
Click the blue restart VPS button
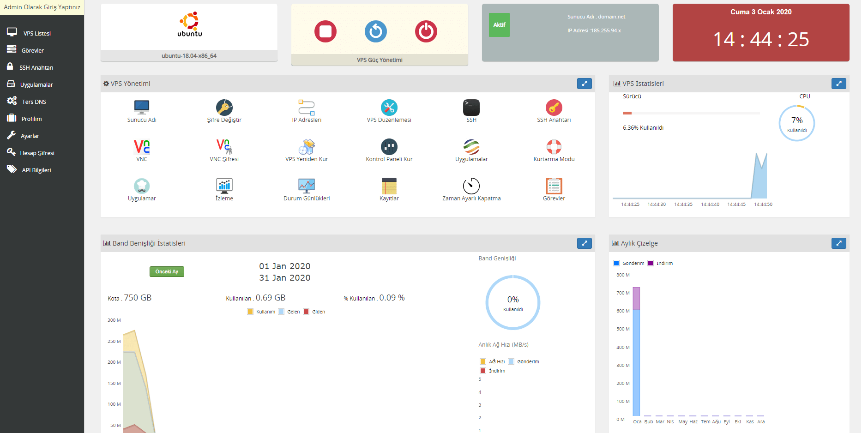[x=376, y=31]
